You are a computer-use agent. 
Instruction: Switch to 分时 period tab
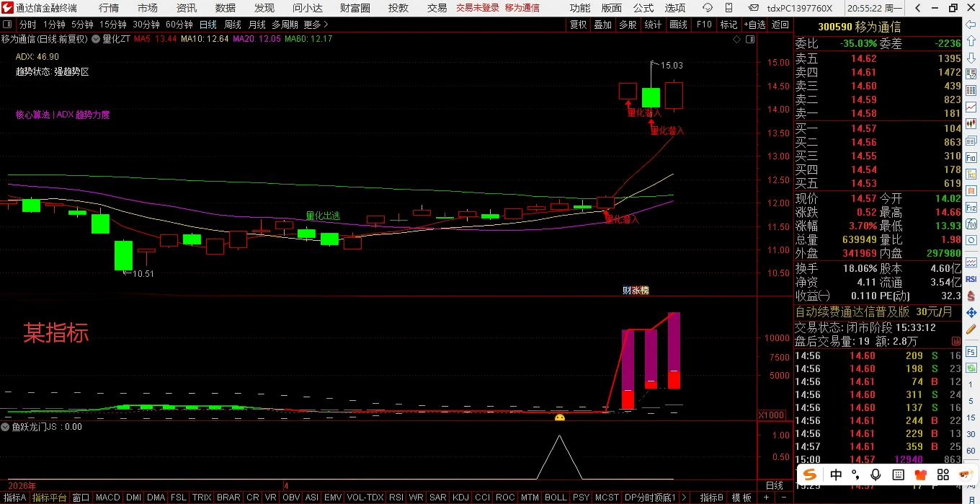27,25
